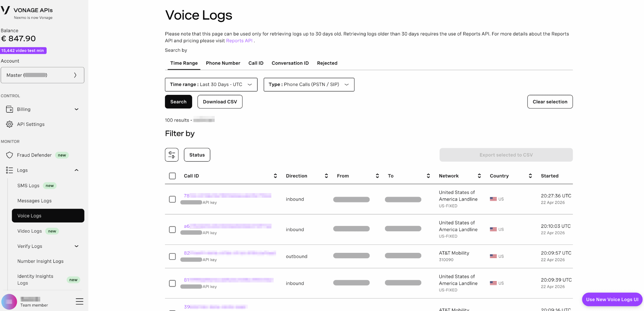The image size is (644, 311).
Task: Sort by From column arrows
Action: 377,176
